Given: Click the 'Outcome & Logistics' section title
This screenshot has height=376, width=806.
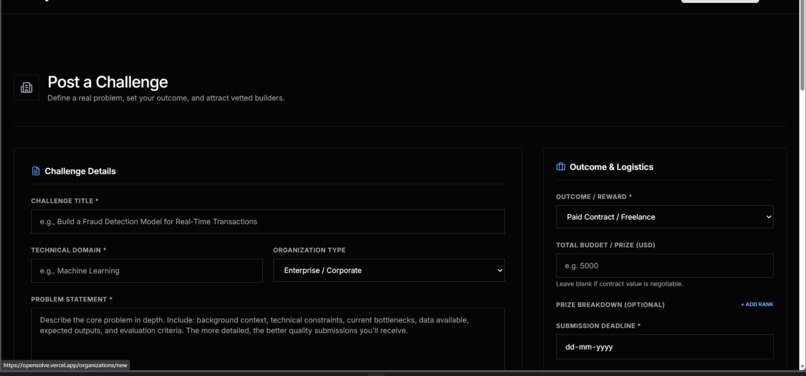Looking at the screenshot, I should [612, 167].
